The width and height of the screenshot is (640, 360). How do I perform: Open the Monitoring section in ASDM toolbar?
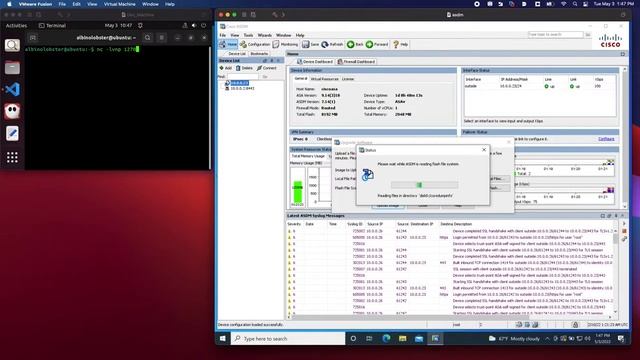[285, 44]
